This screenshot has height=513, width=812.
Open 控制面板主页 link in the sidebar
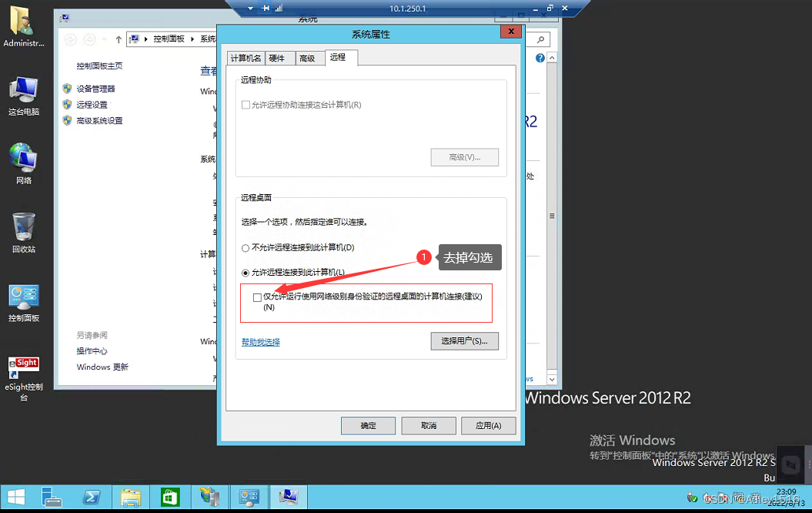99,65
